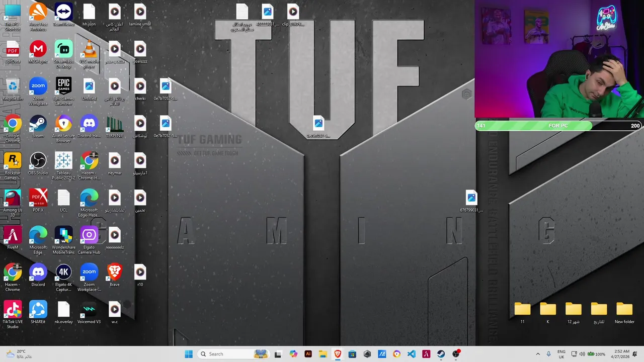Select the 676799031 image file
Viewport: 644px width, 362px height.
pyautogui.click(x=471, y=201)
